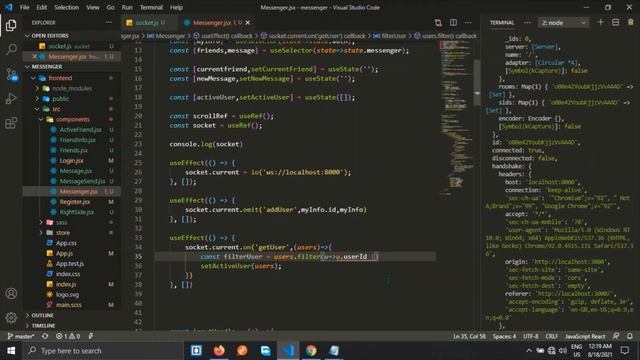640x360 pixels.
Task: Change language mode JavaScript React
Action: pyautogui.click(x=585, y=336)
